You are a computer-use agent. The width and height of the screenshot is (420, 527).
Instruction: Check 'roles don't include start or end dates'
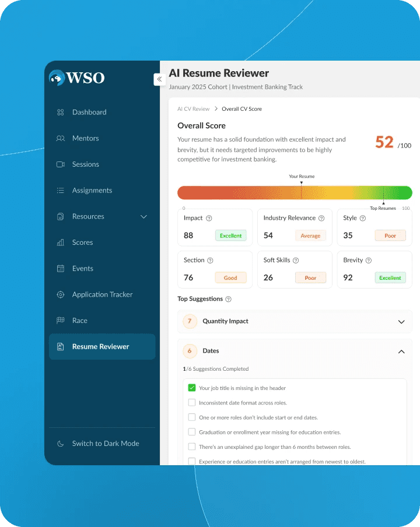pyautogui.click(x=192, y=417)
